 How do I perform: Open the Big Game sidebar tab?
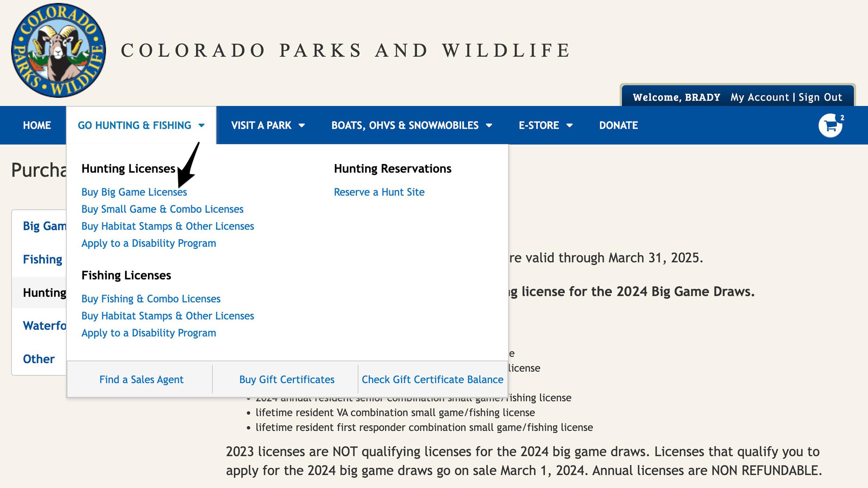pyautogui.click(x=45, y=226)
